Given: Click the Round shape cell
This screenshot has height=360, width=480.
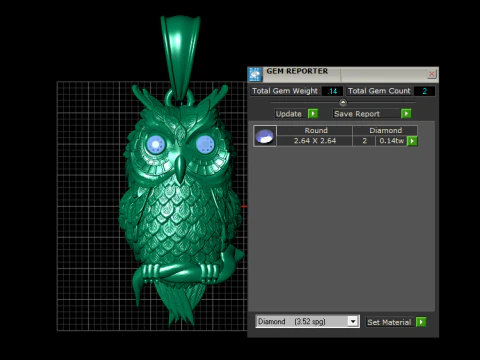Looking at the screenshot, I should [x=315, y=130].
